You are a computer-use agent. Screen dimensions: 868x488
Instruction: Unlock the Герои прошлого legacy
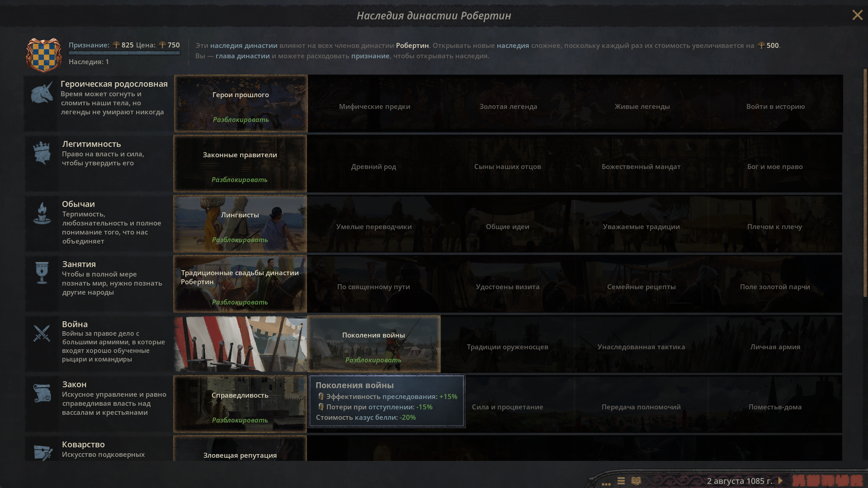coord(241,120)
